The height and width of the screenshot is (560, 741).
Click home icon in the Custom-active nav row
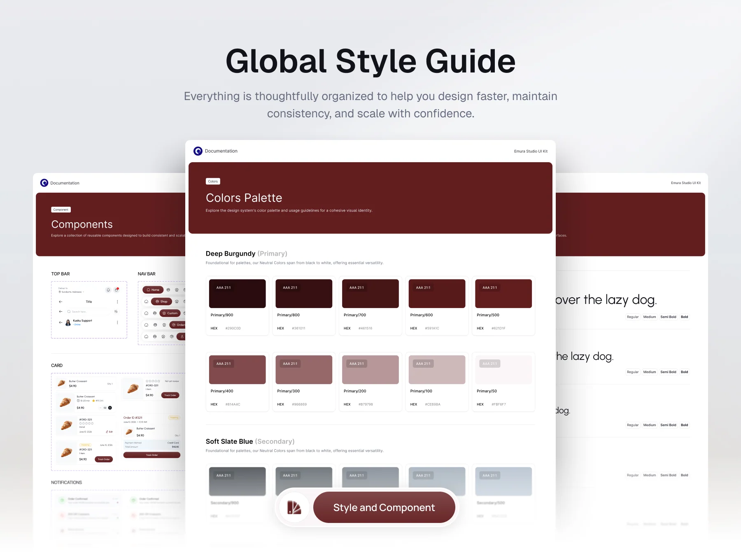[x=146, y=313]
